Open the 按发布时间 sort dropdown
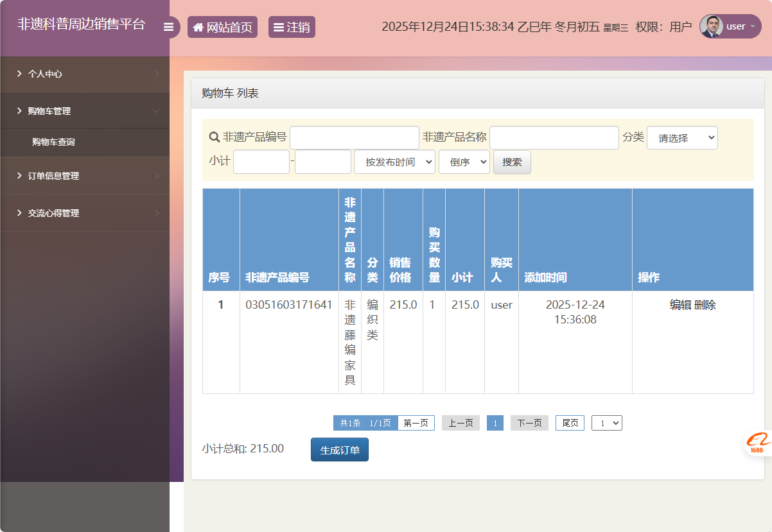 coord(394,162)
